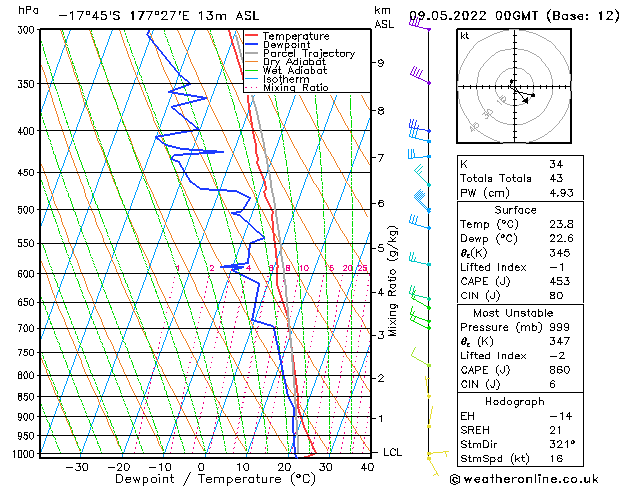Click the SREH value 21

coord(556,430)
